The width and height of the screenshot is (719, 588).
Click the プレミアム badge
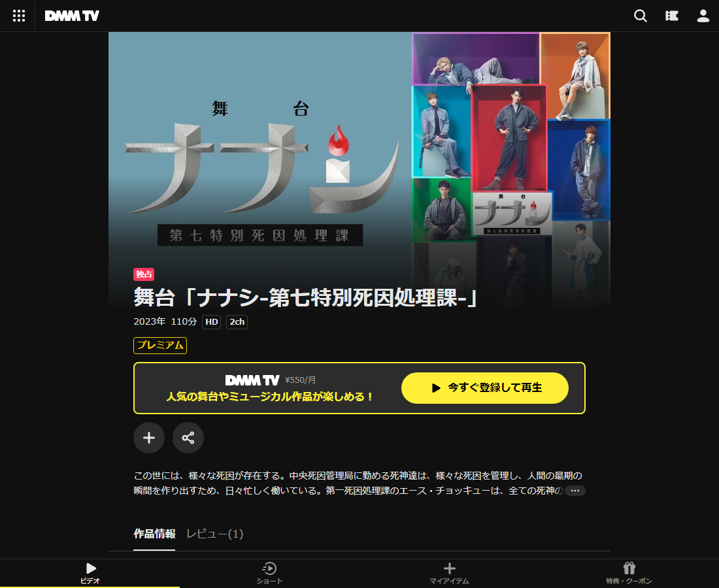[x=160, y=345]
